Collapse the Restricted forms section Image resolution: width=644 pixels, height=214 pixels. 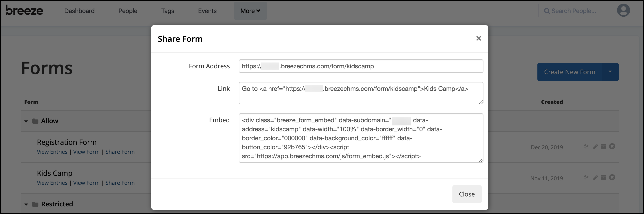[x=26, y=204]
